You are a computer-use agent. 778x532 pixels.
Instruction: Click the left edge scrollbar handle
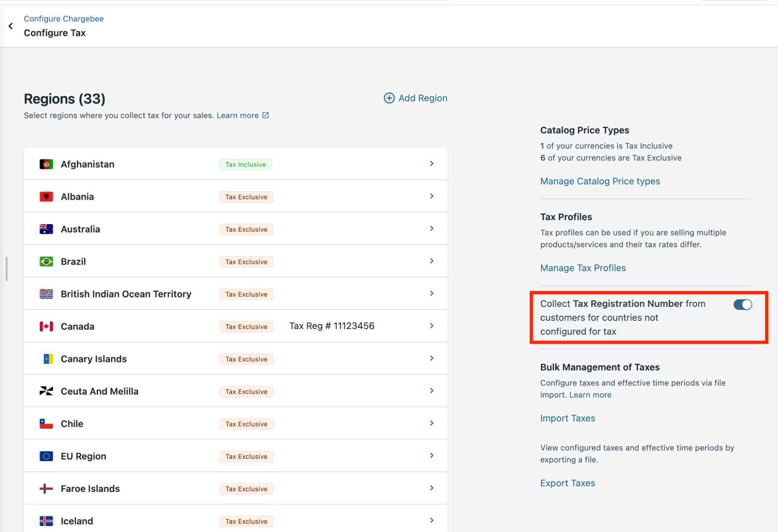tap(7, 269)
